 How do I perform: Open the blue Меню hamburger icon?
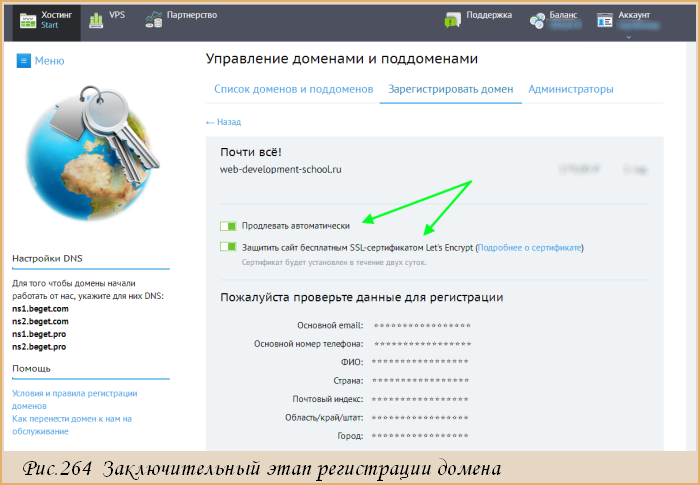point(24,60)
